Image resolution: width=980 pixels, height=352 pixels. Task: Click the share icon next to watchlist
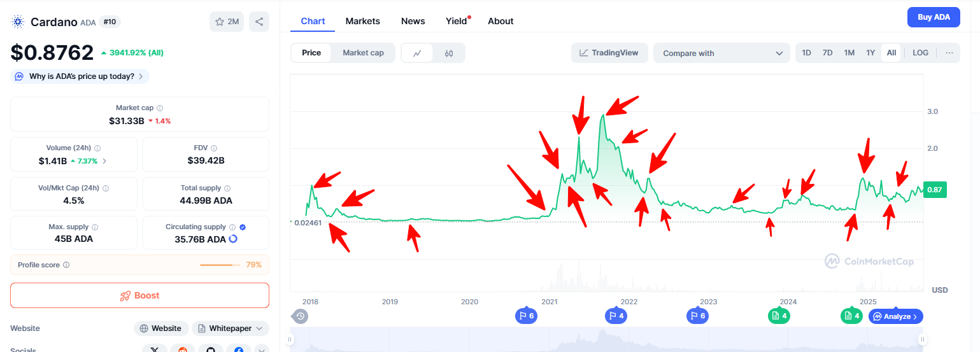(x=259, y=22)
